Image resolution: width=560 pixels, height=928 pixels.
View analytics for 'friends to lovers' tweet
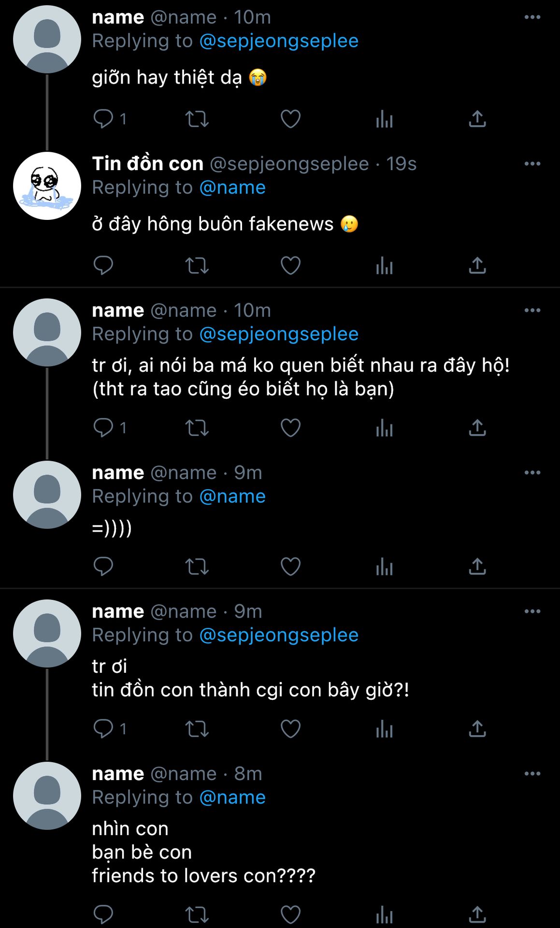384,914
